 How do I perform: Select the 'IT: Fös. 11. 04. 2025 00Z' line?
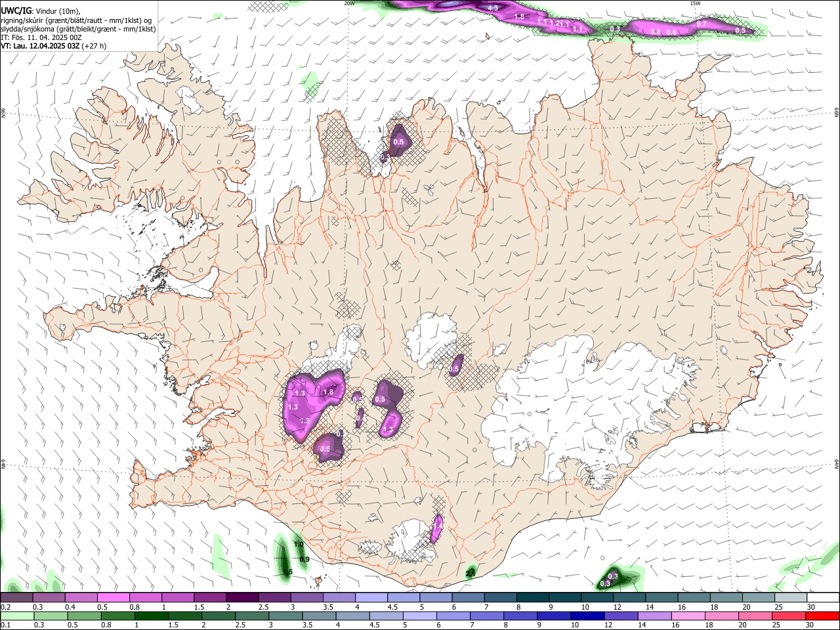41,37
